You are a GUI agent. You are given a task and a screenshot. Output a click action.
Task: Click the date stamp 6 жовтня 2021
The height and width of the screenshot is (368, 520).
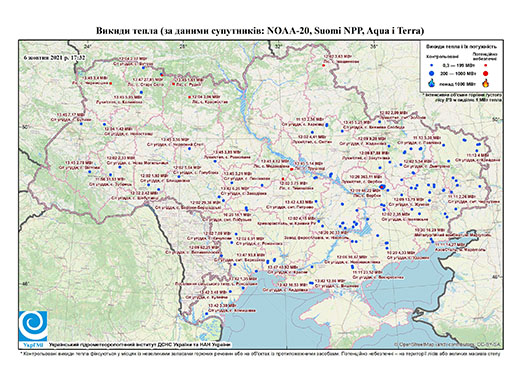coord(55,57)
